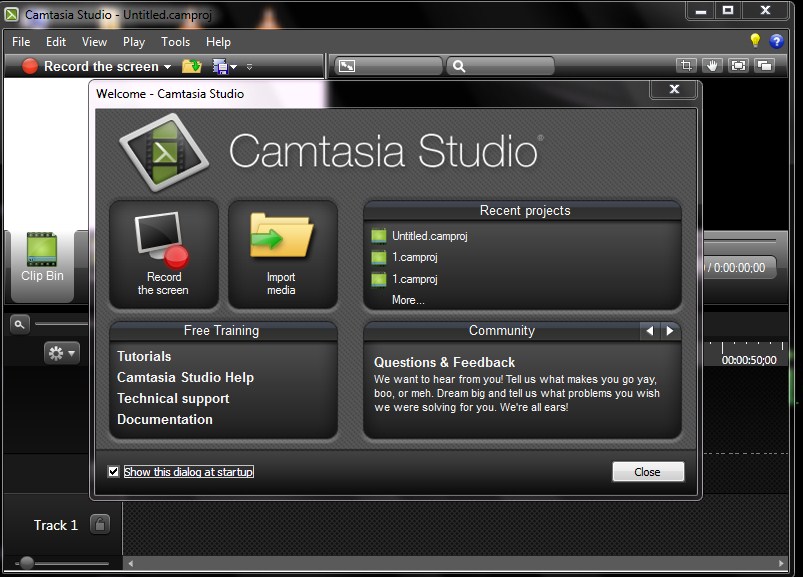Viewport: 803px width, 577px height.
Task: Click the track height slider handle
Action: (27, 563)
